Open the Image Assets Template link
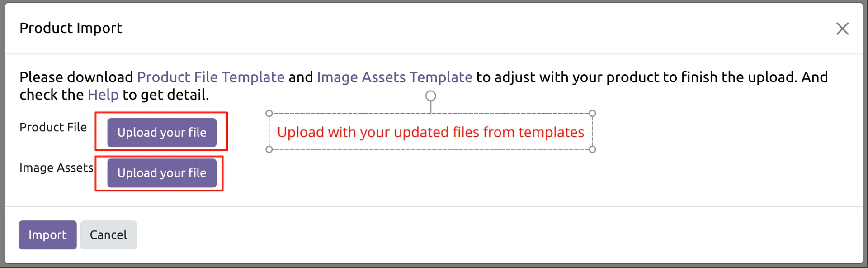The image size is (868, 268). pos(394,77)
